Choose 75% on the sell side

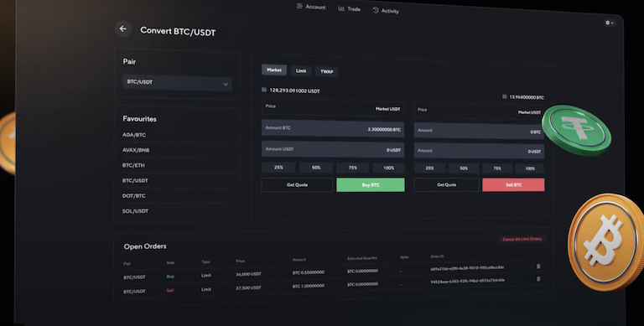pos(497,168)
